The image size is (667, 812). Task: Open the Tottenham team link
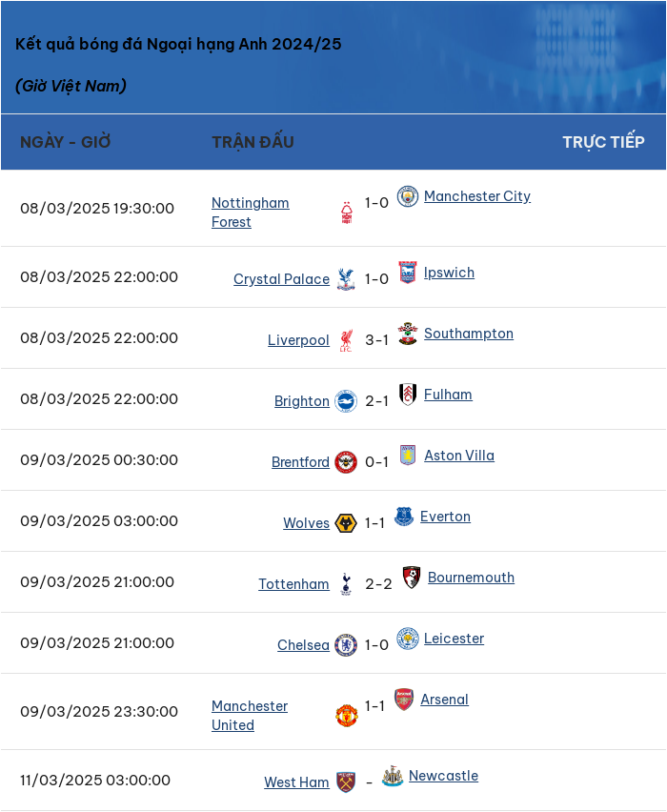point(293,584)
